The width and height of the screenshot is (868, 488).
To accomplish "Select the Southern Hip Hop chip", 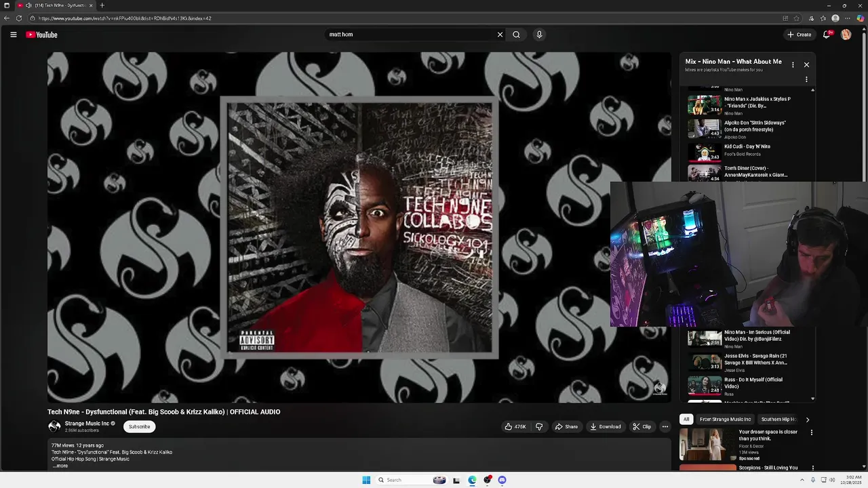I will click(778, 420).
